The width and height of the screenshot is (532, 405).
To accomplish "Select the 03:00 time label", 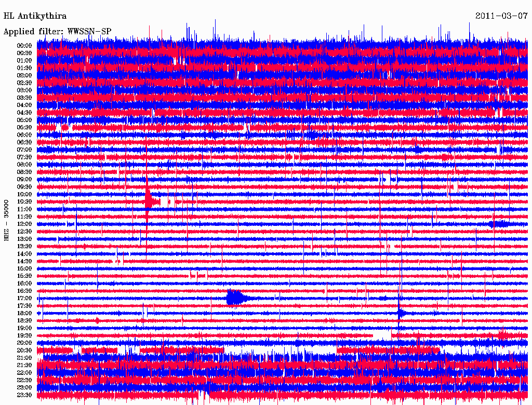I will click(24, 90).
